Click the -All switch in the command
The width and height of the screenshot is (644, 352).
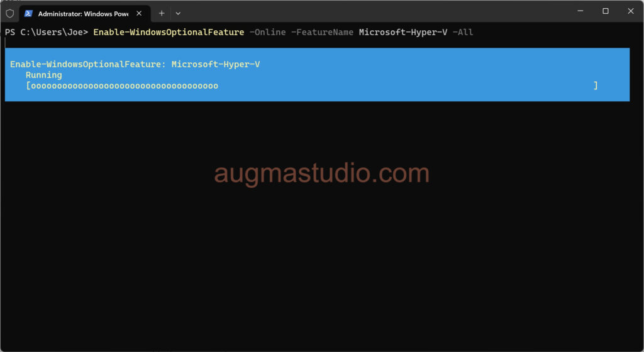click(463, 32)
